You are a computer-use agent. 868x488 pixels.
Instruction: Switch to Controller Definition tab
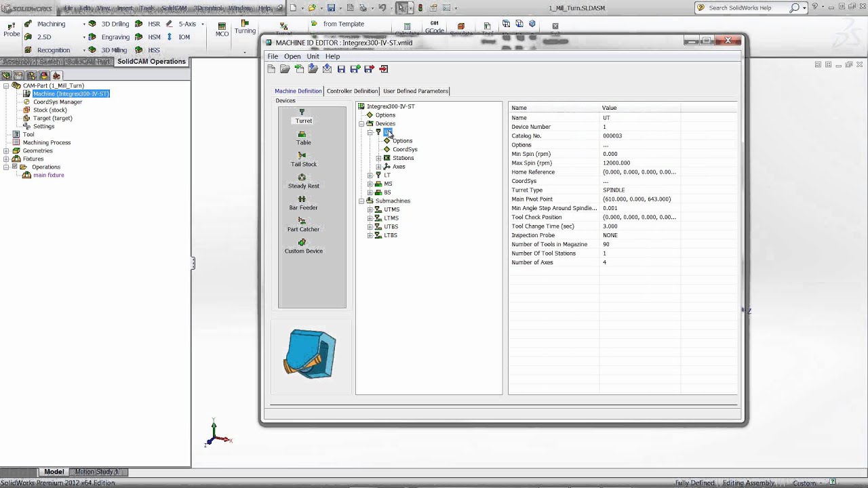point(352,91)
